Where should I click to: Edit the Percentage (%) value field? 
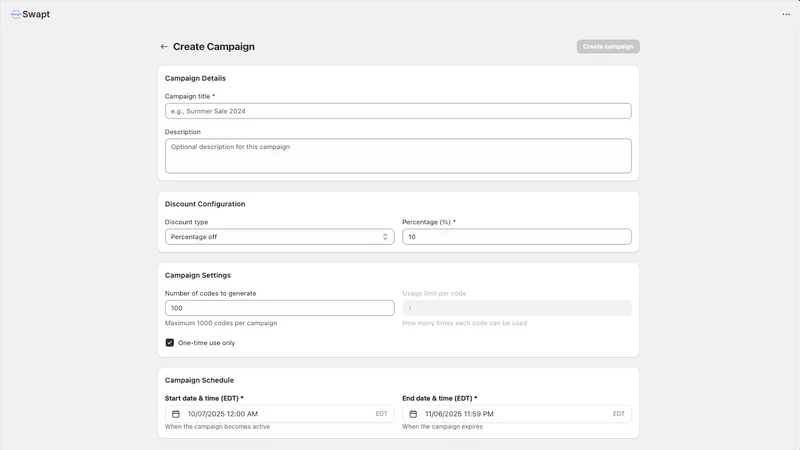517,237
